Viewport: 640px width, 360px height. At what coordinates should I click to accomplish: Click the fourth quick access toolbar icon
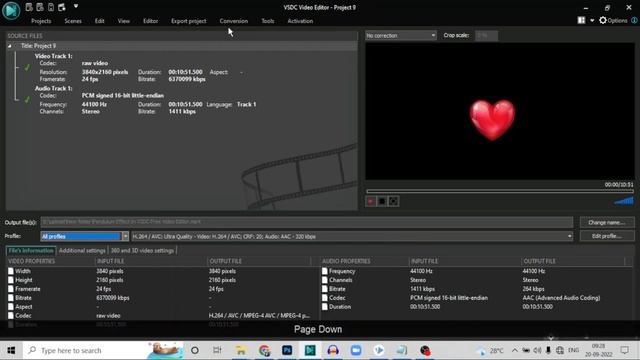point(62,7)
